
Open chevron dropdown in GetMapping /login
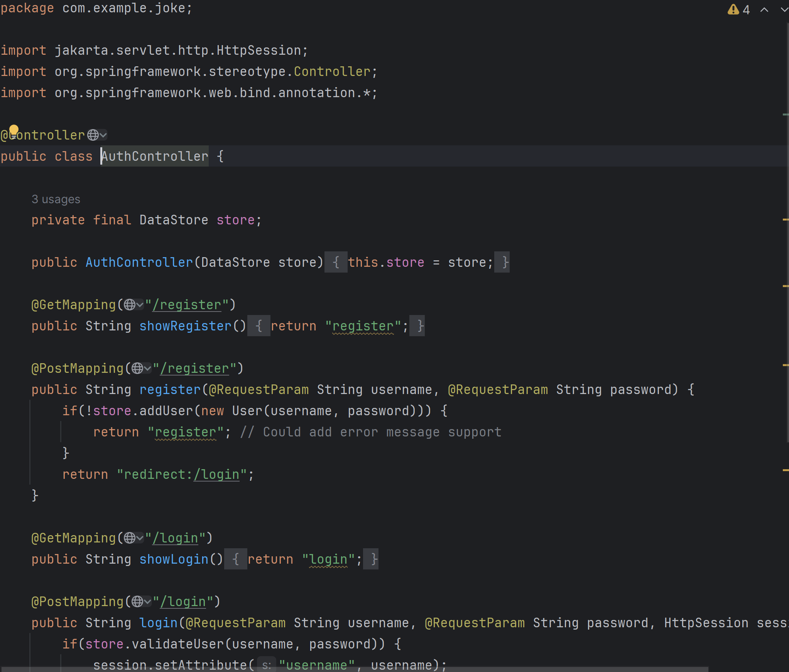(140, 538)
